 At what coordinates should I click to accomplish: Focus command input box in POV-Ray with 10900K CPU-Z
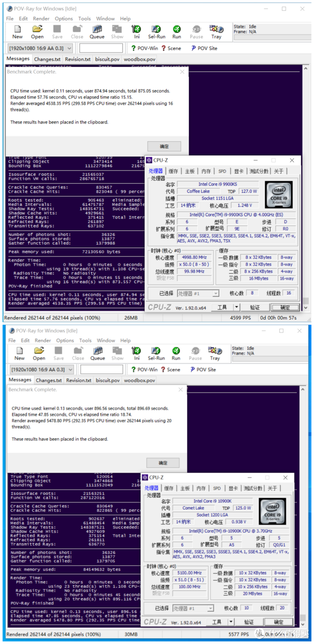[x=102, y=369]
